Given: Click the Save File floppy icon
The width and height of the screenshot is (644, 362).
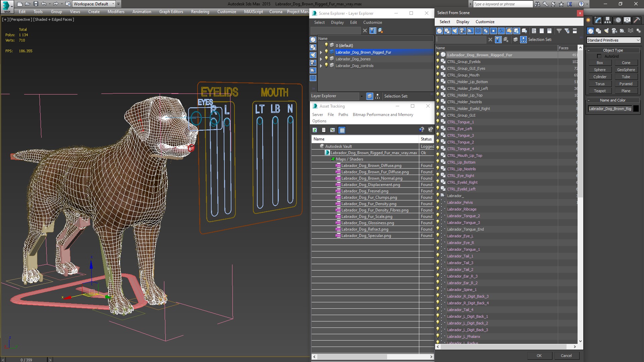Looking at the screenshot, I should tap(36, 4).
